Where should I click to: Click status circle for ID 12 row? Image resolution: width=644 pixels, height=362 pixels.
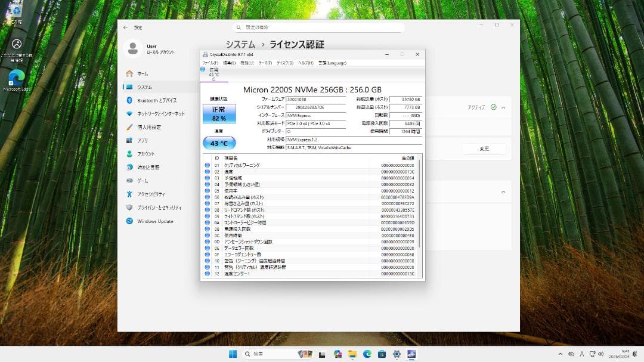coord(208,274)
